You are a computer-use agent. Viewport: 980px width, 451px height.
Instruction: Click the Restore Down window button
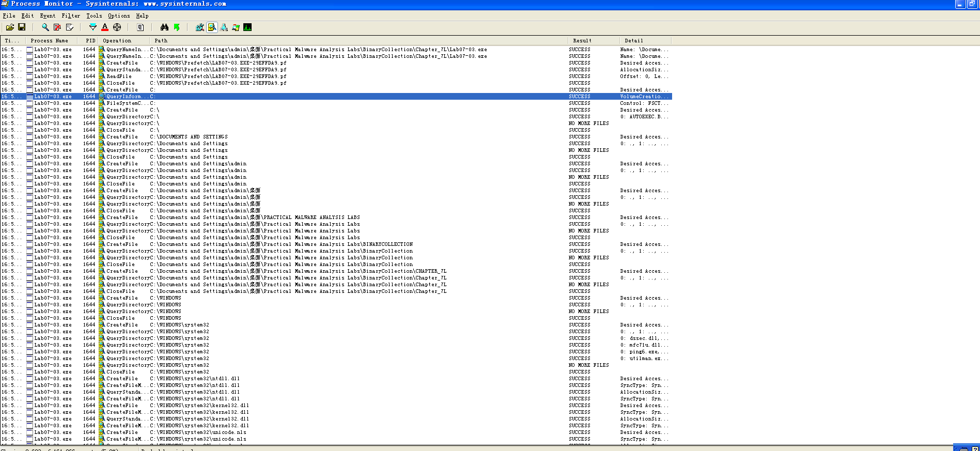tap(971, 4)
